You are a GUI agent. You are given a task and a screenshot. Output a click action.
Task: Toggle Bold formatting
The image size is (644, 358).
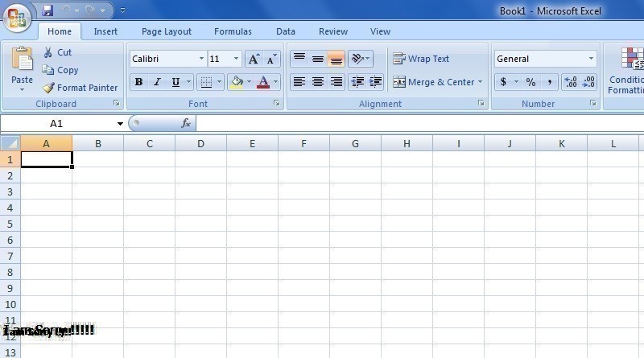click(138, 82)
